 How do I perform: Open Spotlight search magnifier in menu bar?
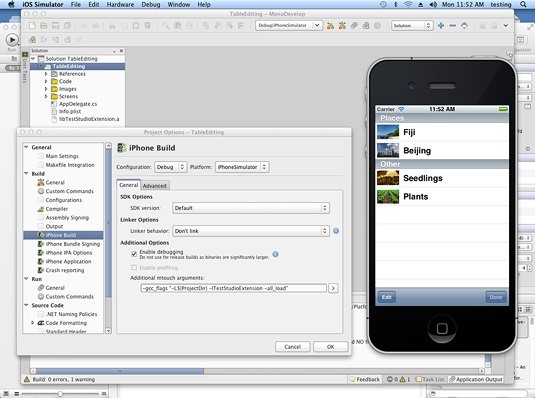tap(523, 4)
